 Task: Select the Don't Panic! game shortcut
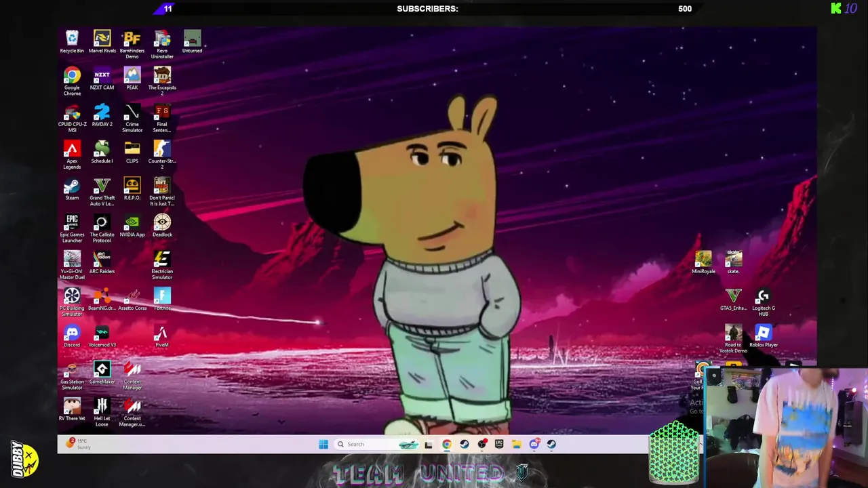(162, 191)
